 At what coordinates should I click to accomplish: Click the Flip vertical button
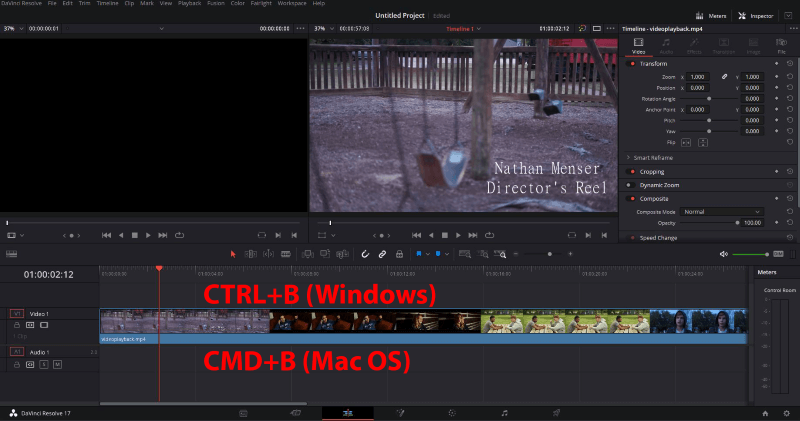click(703, 142)
